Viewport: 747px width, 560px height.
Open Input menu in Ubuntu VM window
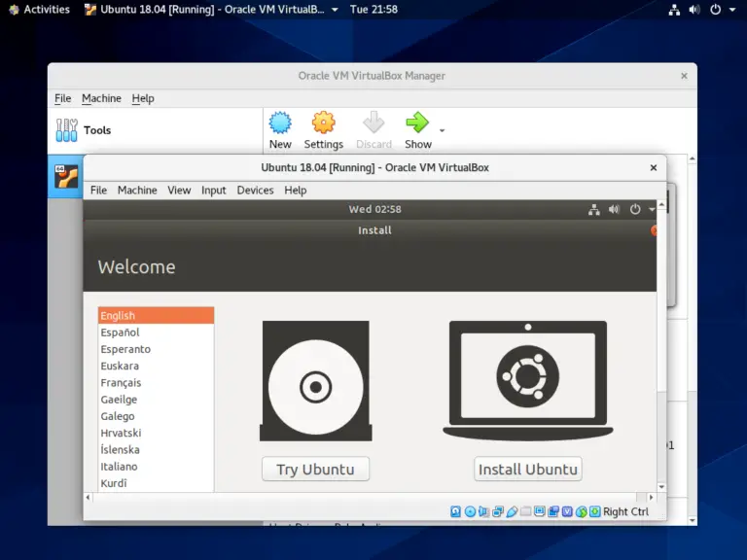pyautogui.click(x=213, y=190)
